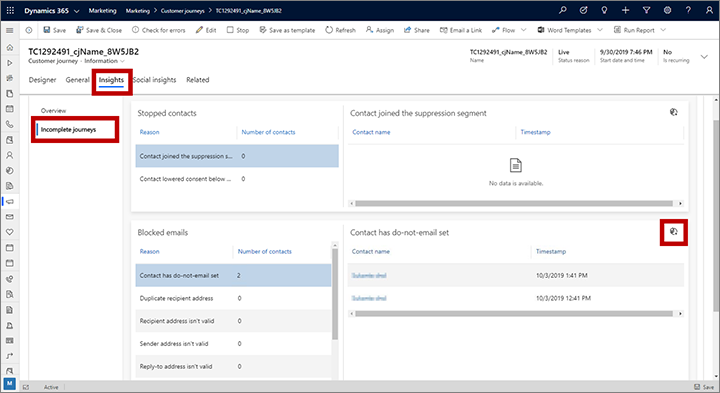Click the do-not-email list horizontal scrollbar
Image resolution: width=720 pixels, height=393 pixels.
coord(514,314)
